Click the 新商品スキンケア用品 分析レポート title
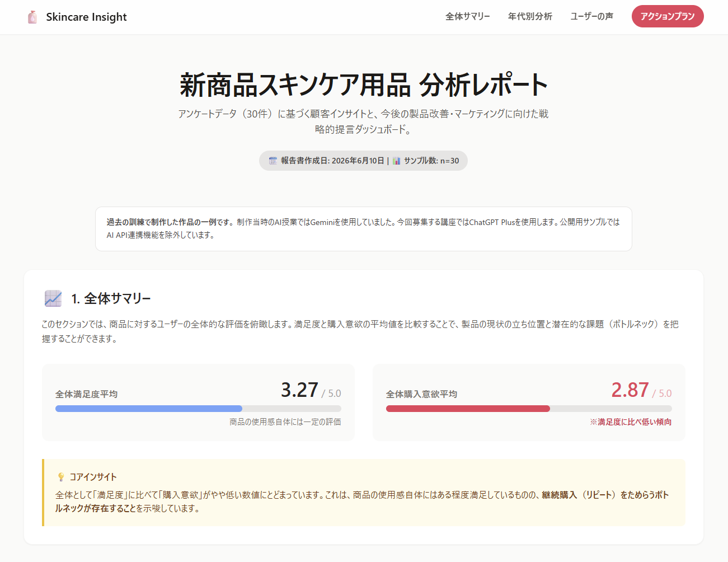728x562 pixels. point(364,85)
